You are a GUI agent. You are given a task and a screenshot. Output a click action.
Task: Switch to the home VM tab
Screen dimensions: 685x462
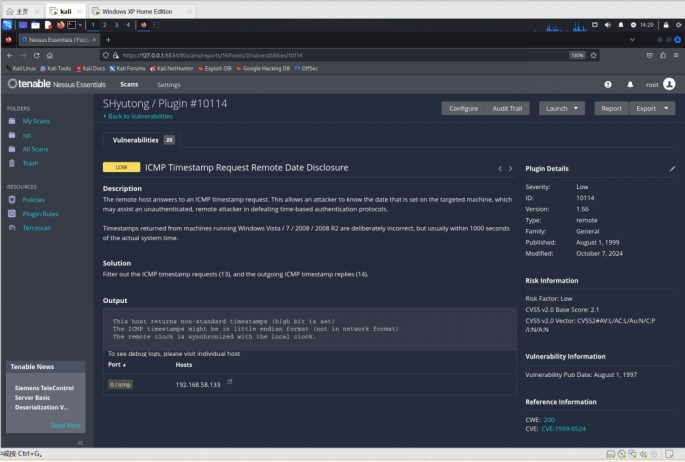pyautogui.click(x=23, y=11)
